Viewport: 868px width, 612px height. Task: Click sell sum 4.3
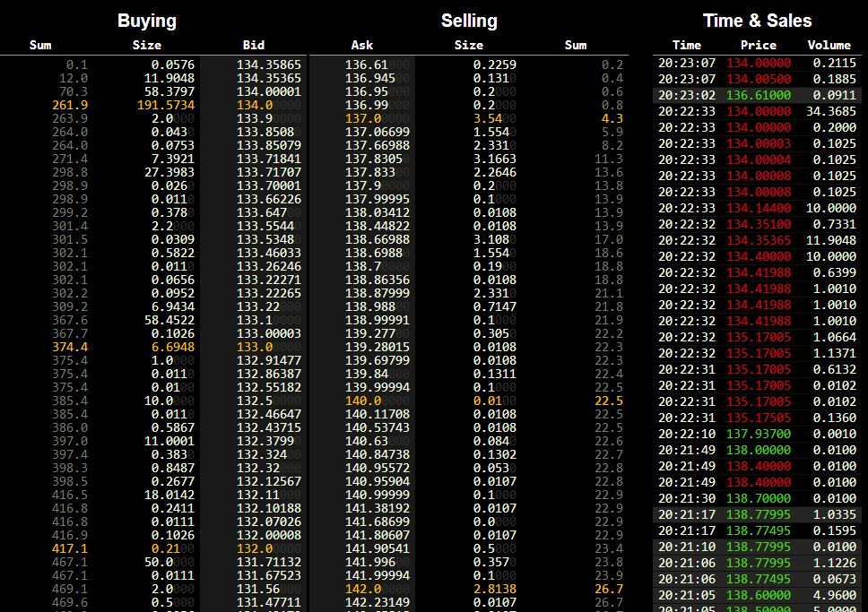(612, 118)
